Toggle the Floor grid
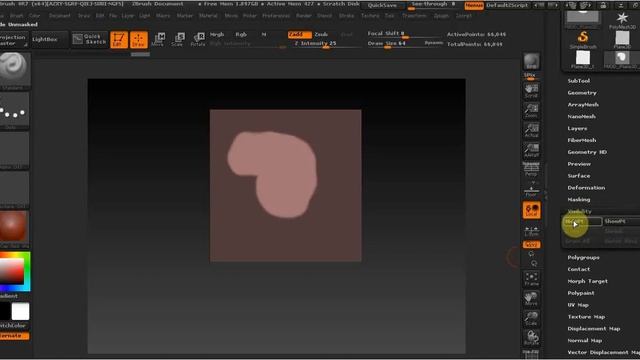The image size is (640, 360). click(x=531, y=190)
